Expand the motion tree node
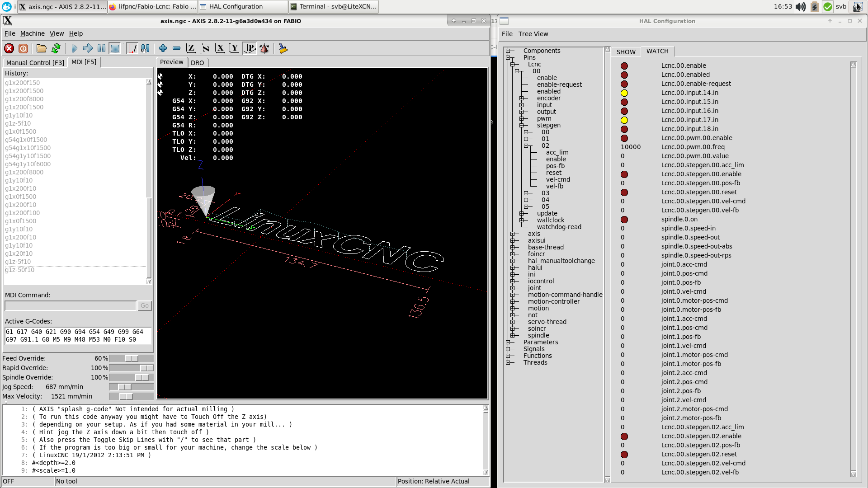The height and width of the screenshot is (488, 868). pyautogui.click(x=512, y=308)
